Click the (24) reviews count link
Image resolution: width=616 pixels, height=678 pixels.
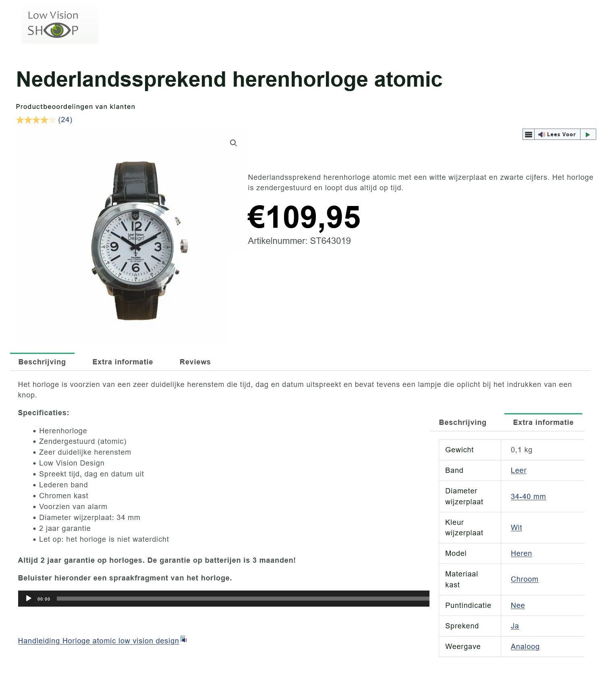[65, 120]
